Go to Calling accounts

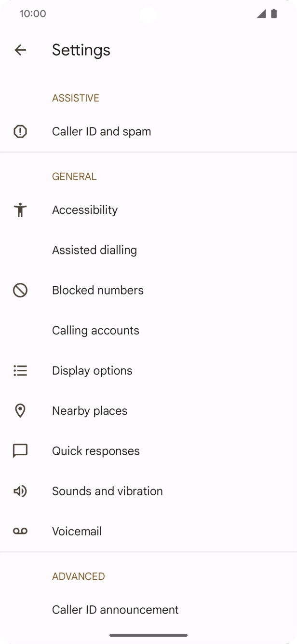click(95, 330)
